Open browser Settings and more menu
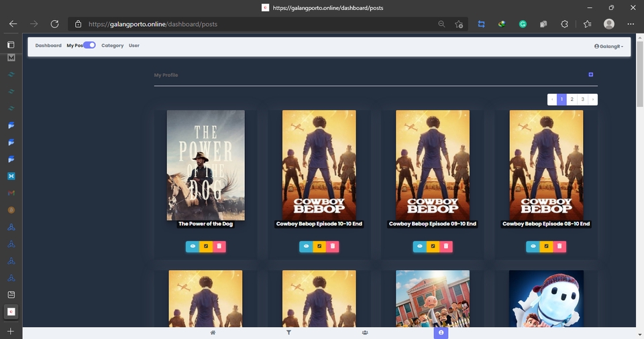Viewport: 644px width, 339px height. (631, 24)
